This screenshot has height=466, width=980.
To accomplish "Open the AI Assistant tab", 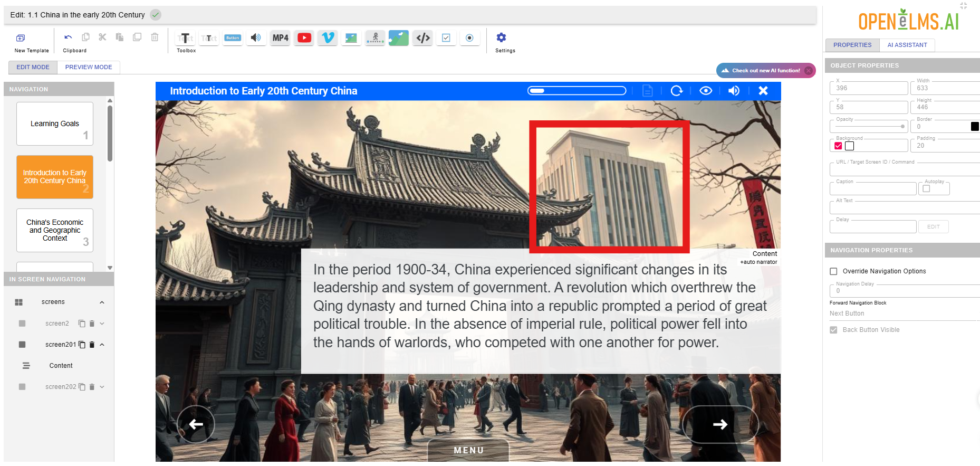I will pos(907,45).
